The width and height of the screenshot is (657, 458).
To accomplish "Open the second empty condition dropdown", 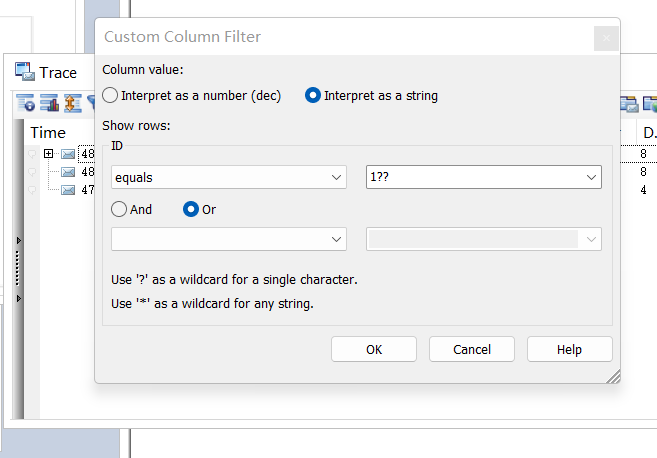I will click(229, 239).
